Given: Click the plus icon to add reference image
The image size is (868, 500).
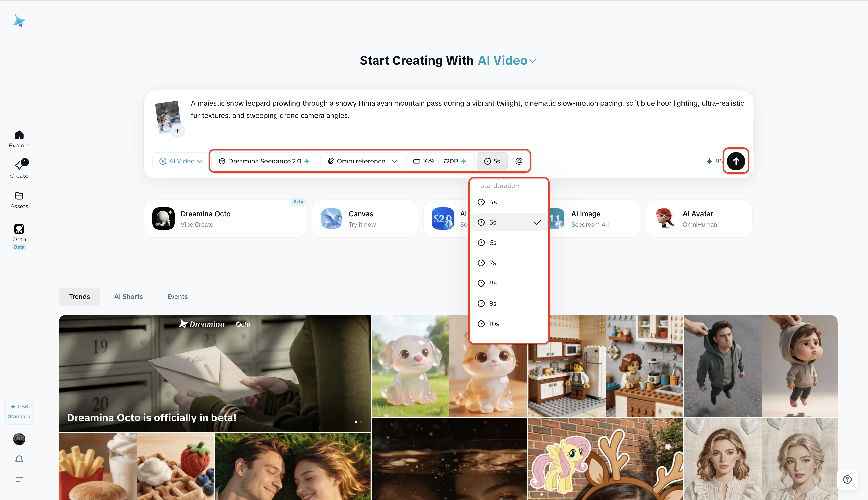Looking at the screenshot, I should 177,131.
